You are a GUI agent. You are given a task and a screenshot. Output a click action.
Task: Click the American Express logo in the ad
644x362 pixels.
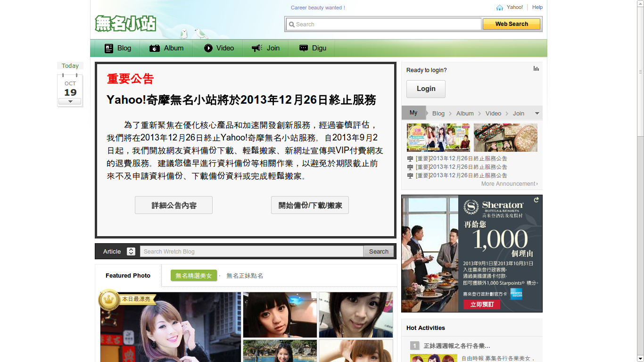tap(517, 294)
